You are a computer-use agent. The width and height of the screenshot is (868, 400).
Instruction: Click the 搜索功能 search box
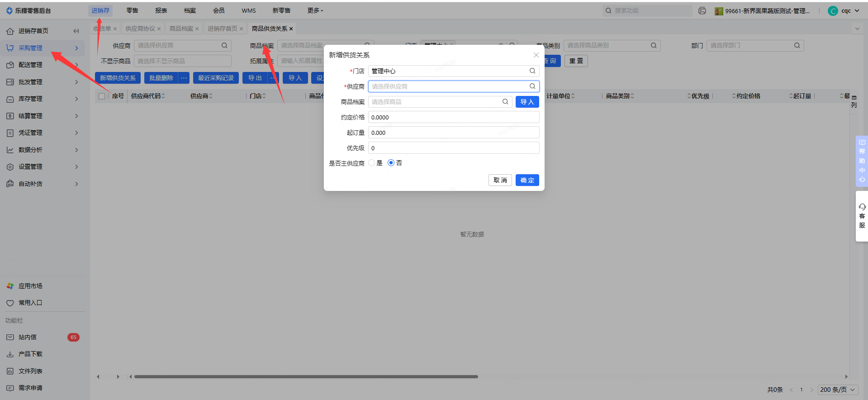coord(647,10)
